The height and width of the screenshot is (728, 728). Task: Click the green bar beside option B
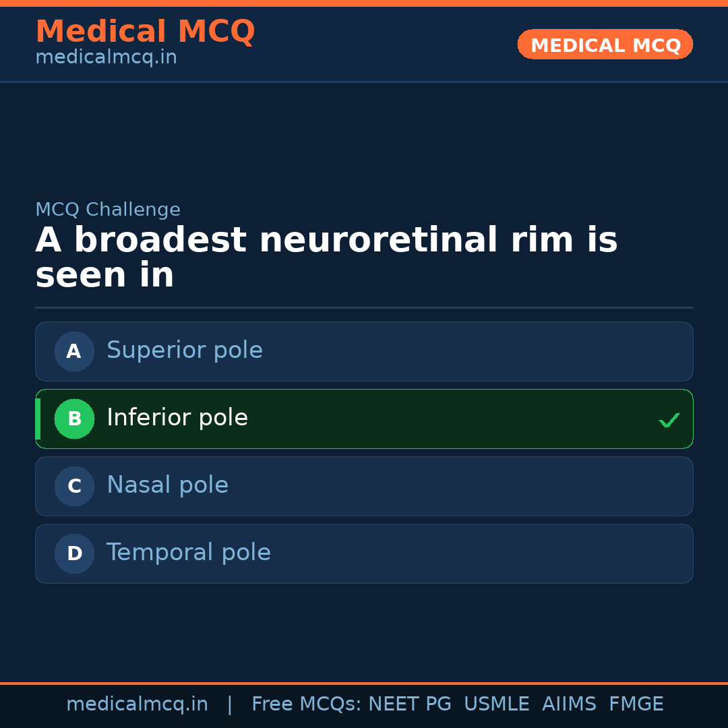click(38, 419)
